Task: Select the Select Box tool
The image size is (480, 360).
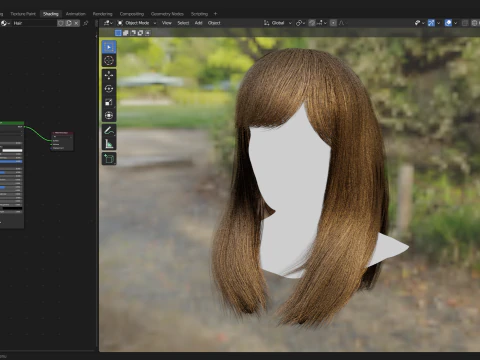Action: 109,47
